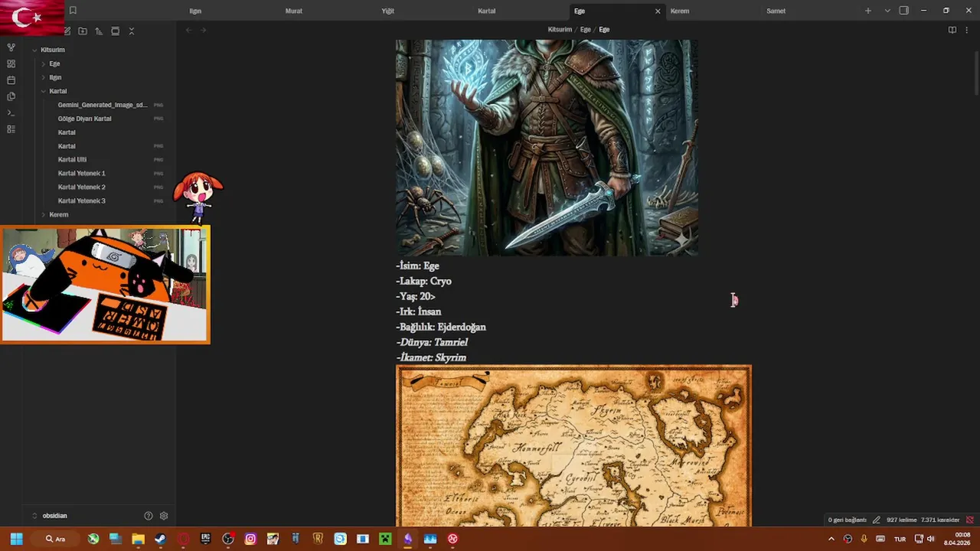Image resolution: width=980 pixels, height=551 pixels.
Task: Switch to the Kerem tab
Action: point(680,11)
